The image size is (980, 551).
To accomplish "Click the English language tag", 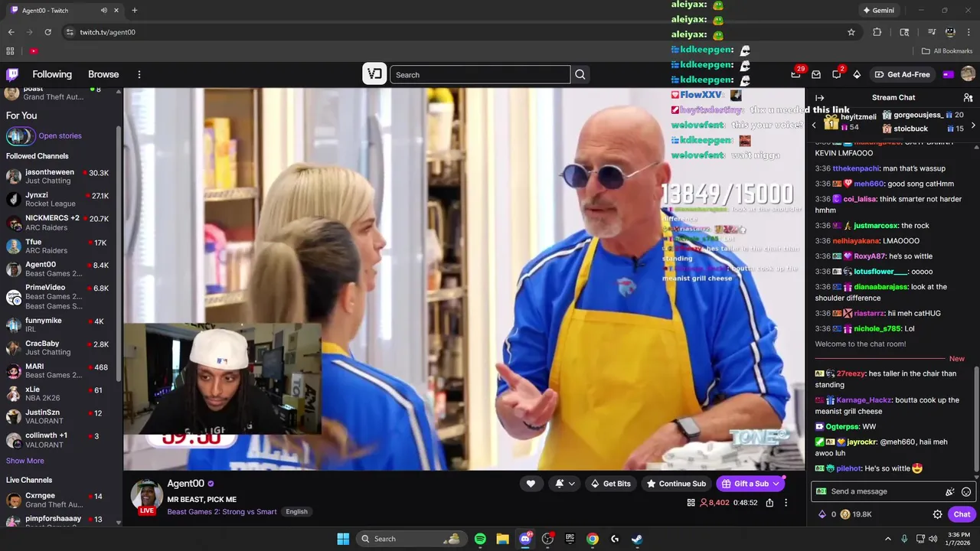I will click(296, 511).
